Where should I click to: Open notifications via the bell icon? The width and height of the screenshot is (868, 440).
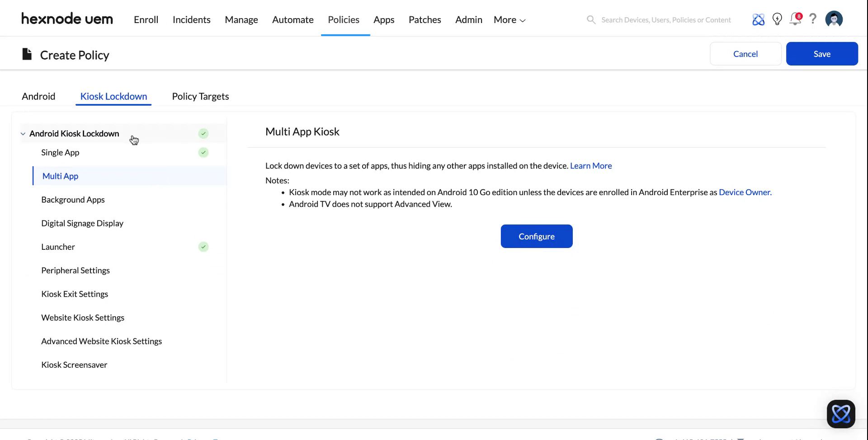795,19
